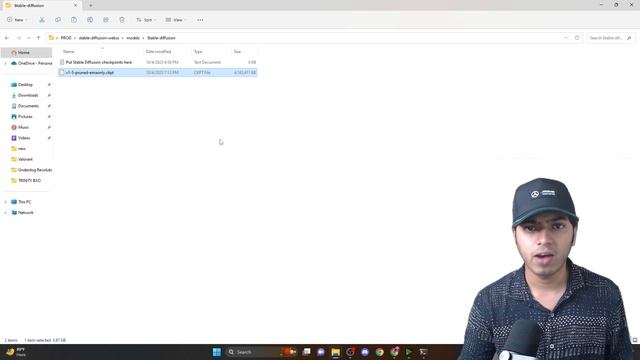This screenshot has height=360, width=640.
Task: Add a new File Explorer tab
Action: (91, 6)
